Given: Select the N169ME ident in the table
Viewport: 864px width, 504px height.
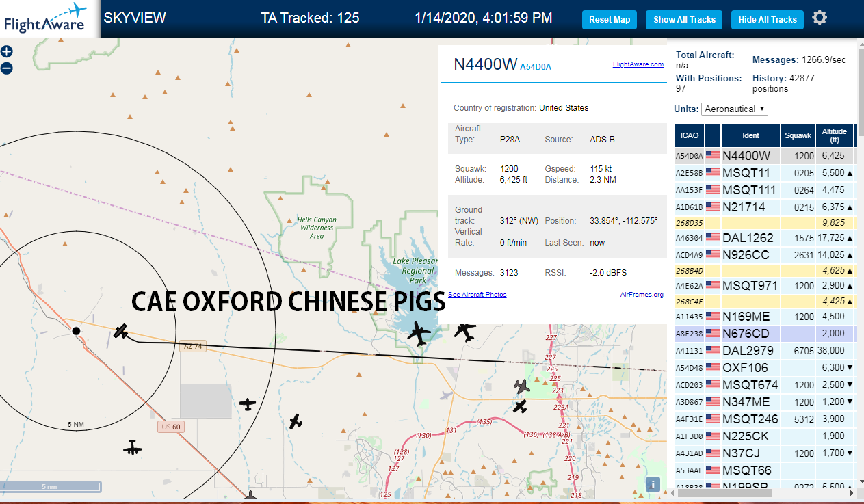Looking at the screenshot, I should tap(746, 317).
